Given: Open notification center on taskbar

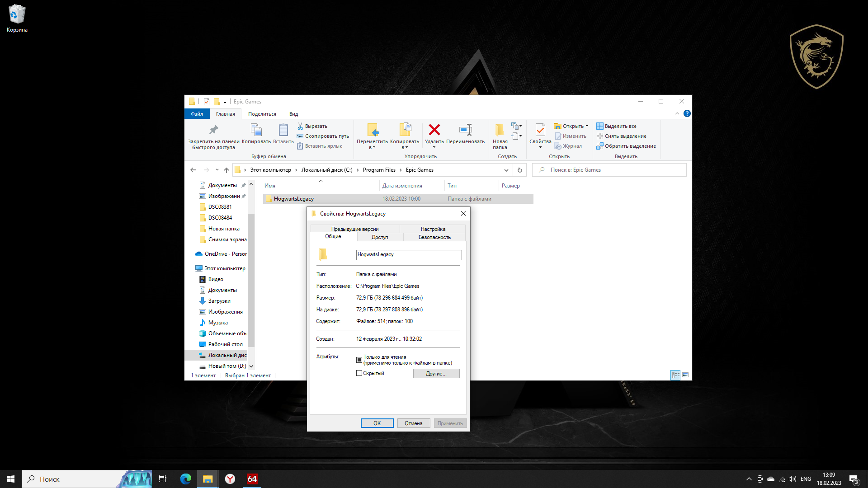Looking at the screenshot, I should (854, 479).
